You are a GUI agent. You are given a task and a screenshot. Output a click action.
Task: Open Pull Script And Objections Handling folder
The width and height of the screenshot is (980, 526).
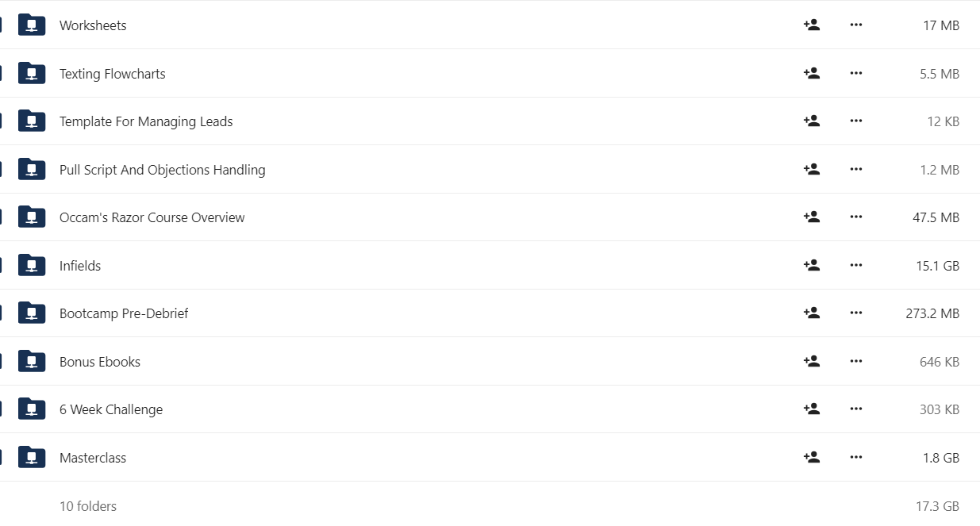(163, 170)
